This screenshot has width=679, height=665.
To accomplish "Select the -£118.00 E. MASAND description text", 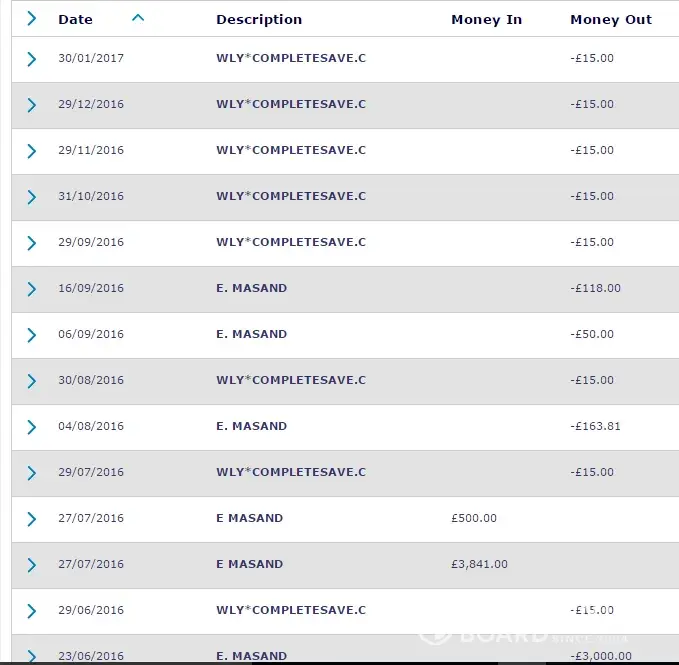I will (252, 288).
